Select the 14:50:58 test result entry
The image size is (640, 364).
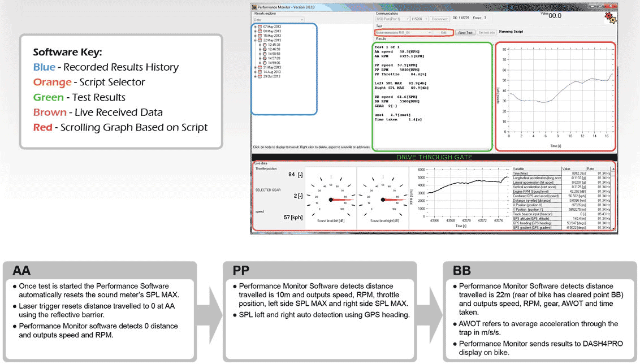(274, 53)
